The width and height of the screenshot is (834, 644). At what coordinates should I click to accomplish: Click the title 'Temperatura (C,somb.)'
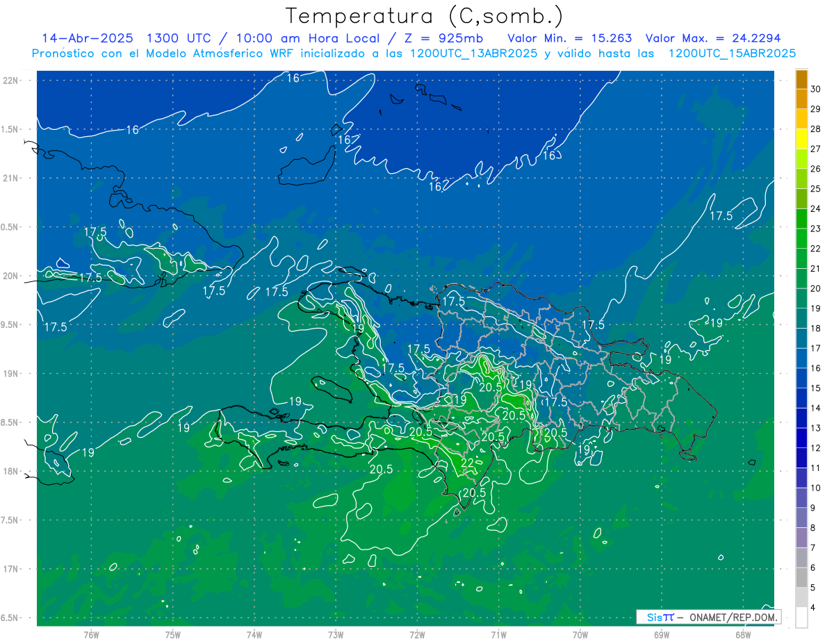click(424, 17)
